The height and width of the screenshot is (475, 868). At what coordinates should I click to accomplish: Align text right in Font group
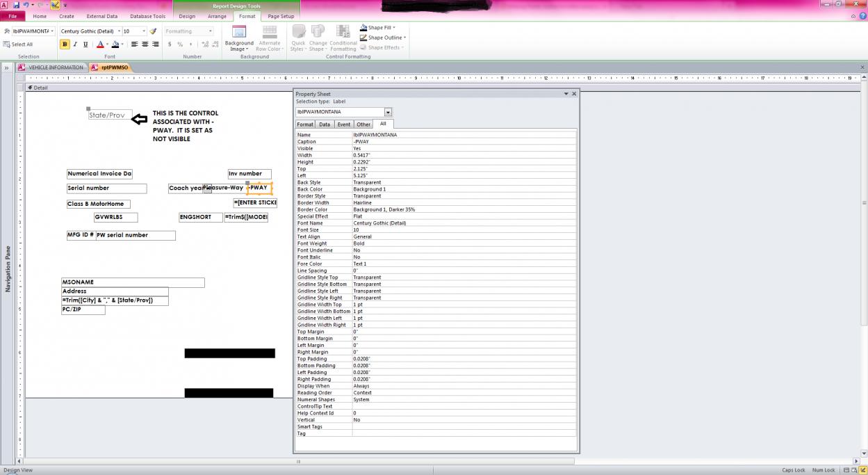click(x=155, y=45)
